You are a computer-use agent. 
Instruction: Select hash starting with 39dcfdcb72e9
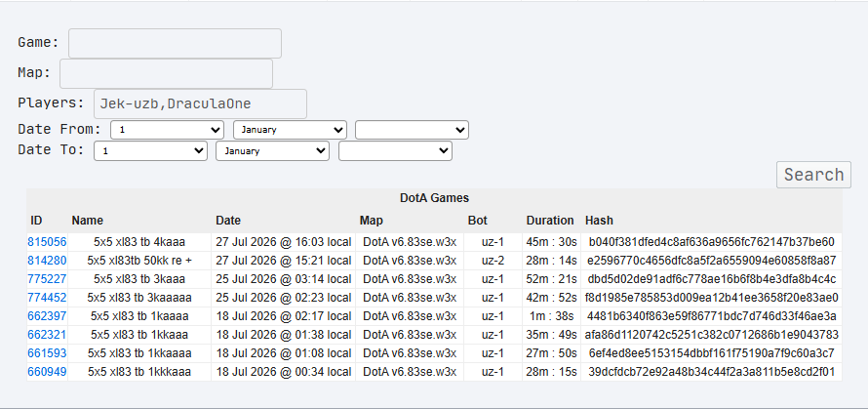coord(711,372)
